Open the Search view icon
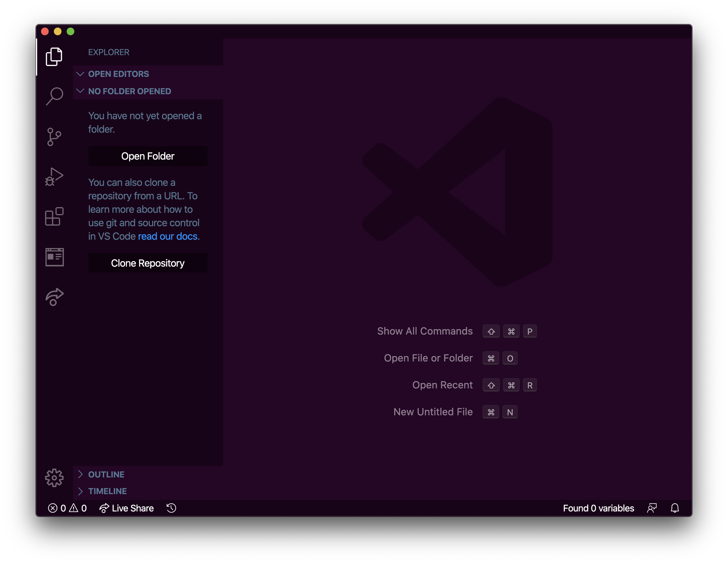Viewport: 728px width, 564px height. [x=54, y=96]
